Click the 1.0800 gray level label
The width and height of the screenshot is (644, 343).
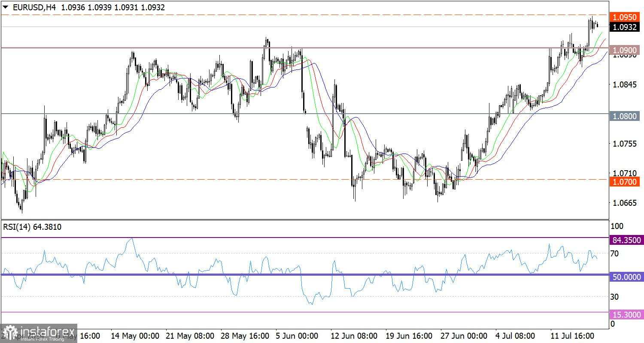pyautogui.click(x=626, y=116)
